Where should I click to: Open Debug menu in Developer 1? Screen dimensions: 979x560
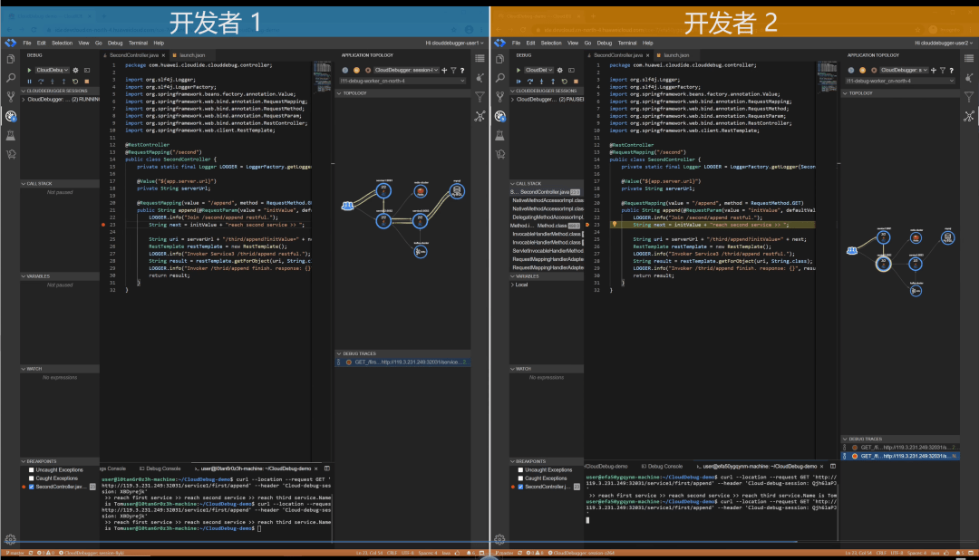(115, 43)
